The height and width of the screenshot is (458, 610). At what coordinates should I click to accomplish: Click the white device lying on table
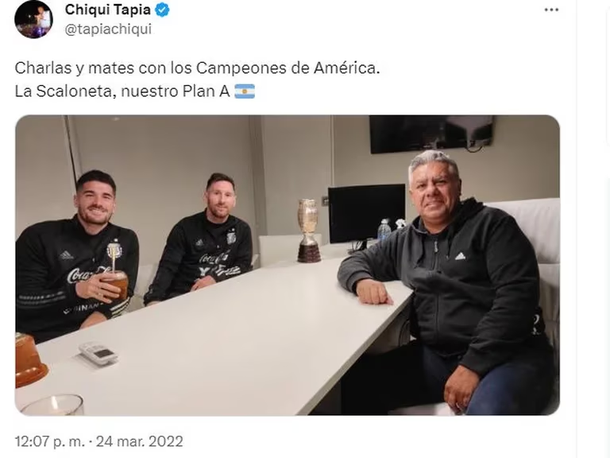(98, 353)
